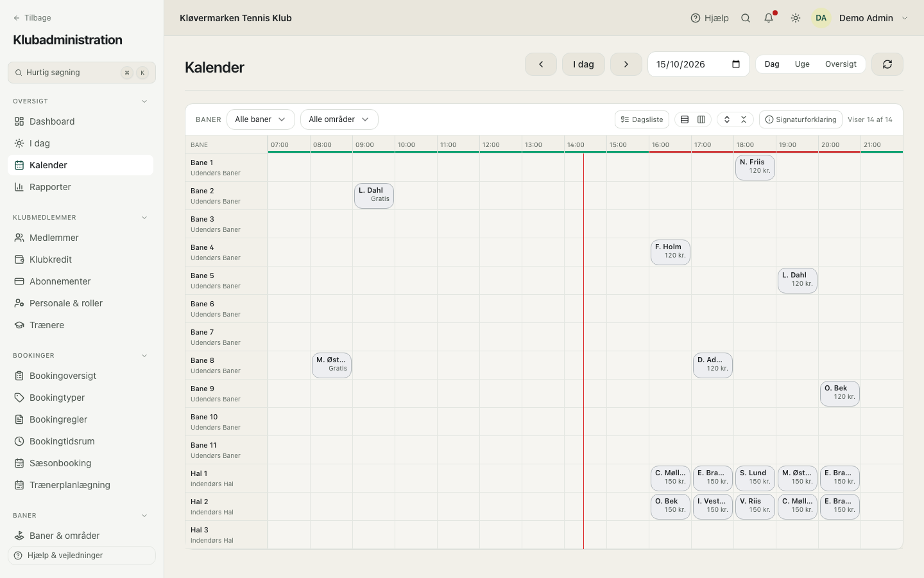Collapse the OVERSIGT sidebar section
This screenshot has width=924, height=578.
(x=144, y=101)
